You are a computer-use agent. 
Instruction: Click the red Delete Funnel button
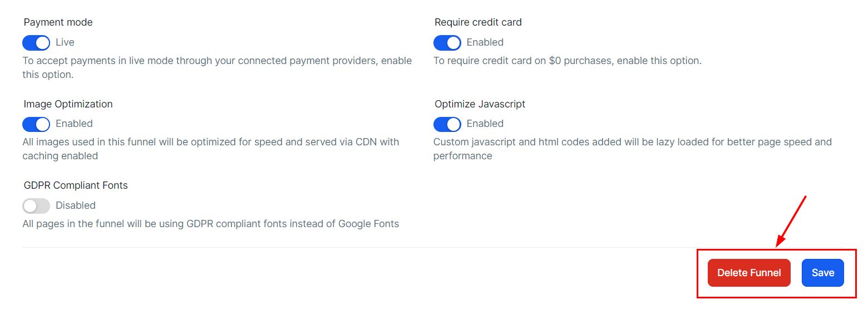pyautogui.click(x=748, y=273)
